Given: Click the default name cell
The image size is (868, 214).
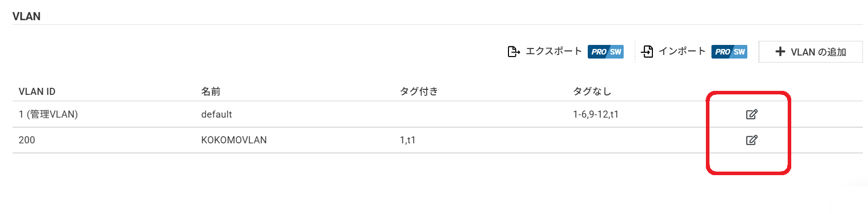Looking at the screenshot, I should click(x=216, y=115).
